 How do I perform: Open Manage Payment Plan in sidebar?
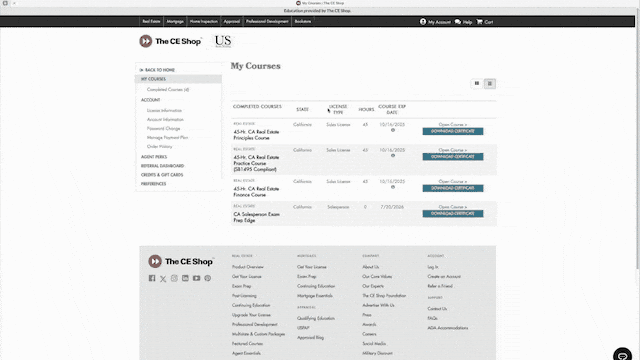click(167, 138)
